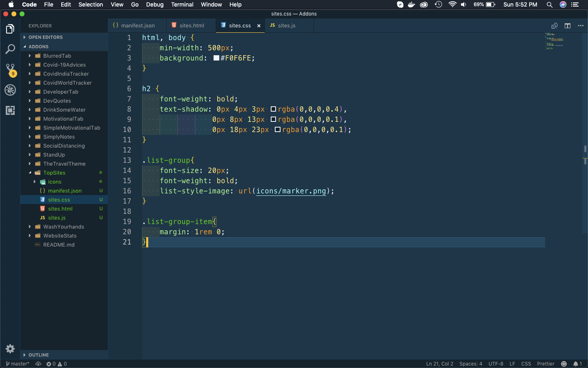Viewport: 588px width, 368px height.
Task: Open color swatch for rgba(0,0,0,0.4)
Action: point(274,109)
